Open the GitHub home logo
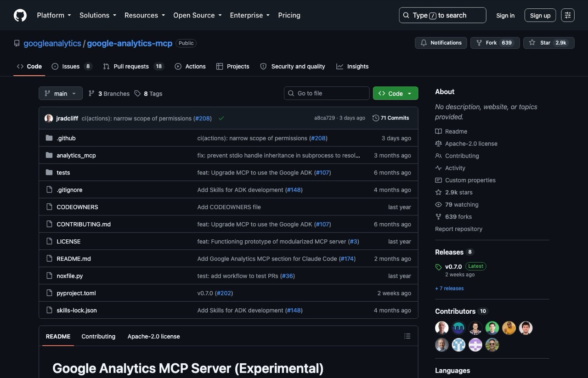 coord(20,15)
